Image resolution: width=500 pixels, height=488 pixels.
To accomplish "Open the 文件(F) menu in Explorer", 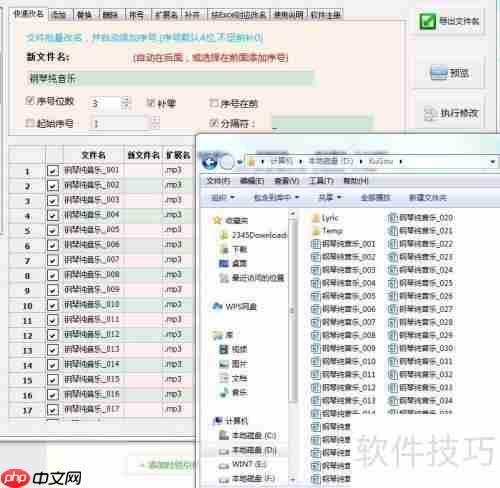I will [x=218, y=181].
